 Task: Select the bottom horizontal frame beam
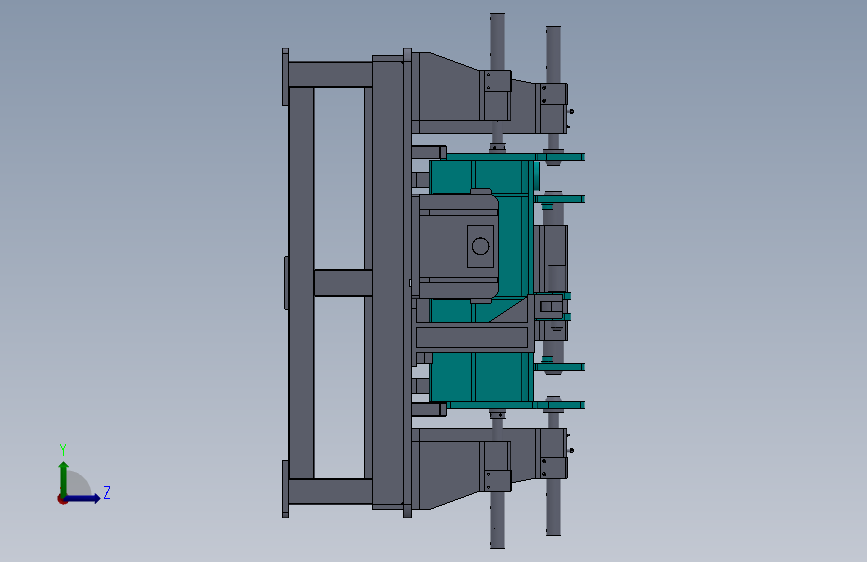[x=330, y=491]
